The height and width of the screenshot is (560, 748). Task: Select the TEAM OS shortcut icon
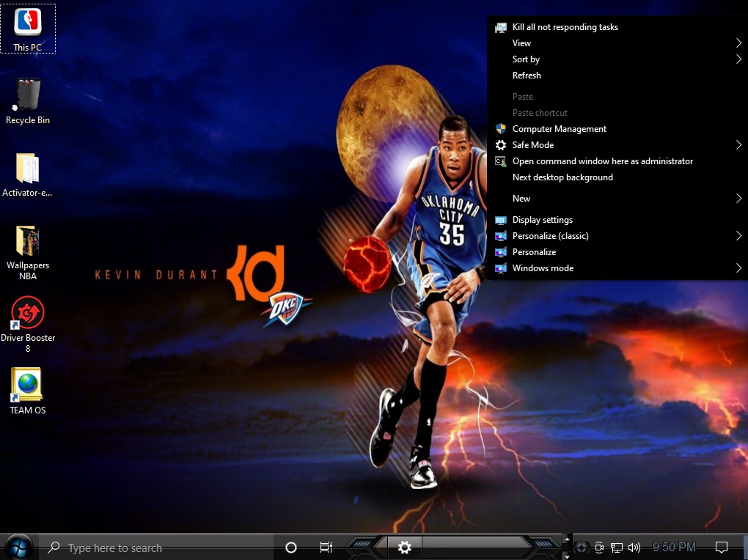28,391
